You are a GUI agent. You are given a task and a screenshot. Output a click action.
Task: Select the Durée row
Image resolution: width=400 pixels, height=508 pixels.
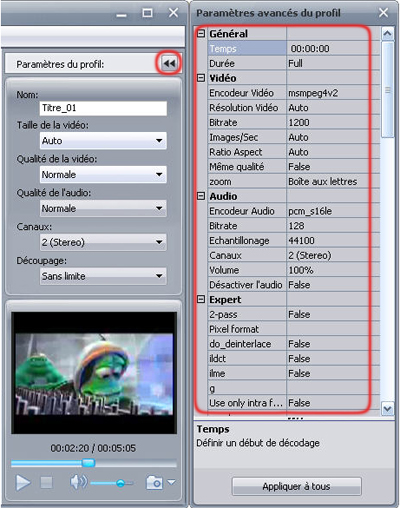point(294,63)
